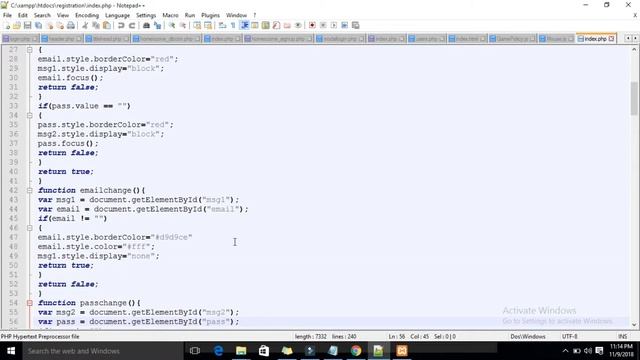Image resolution: width=640 pixels, height=360 pixels.
Task: Open the Search menu
Action: (42, 15)
